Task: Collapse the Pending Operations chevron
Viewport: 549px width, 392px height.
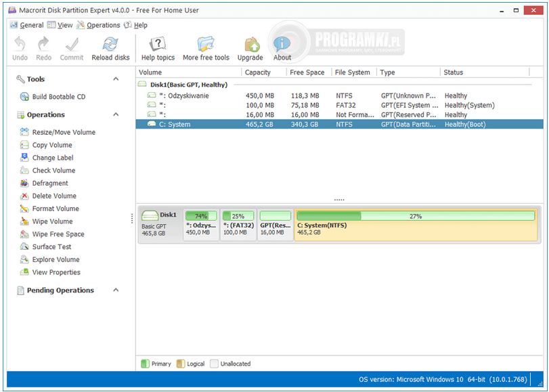Action: [x=116, y=290]
